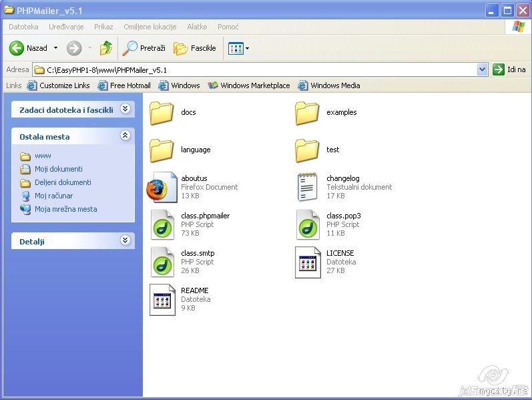Viewport: 532px width, 400px height.
Task: Select the LICENSE file icon
Action: click(307, 262)
